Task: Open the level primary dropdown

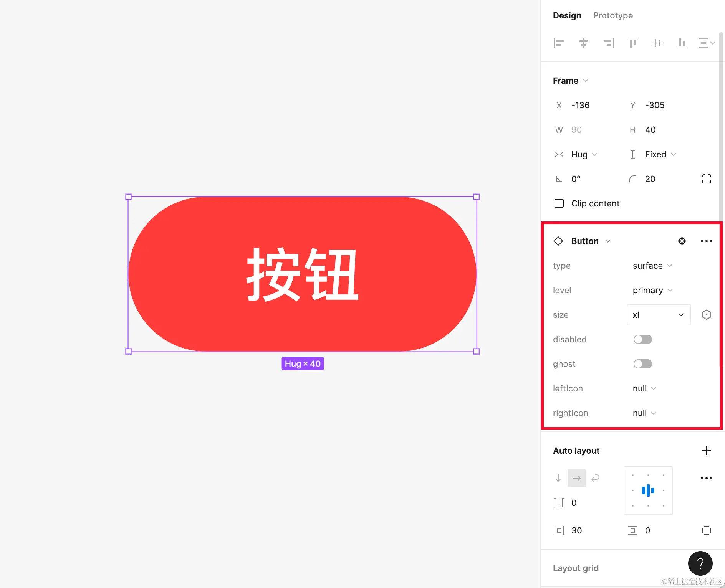Action: tap(652, 290)
